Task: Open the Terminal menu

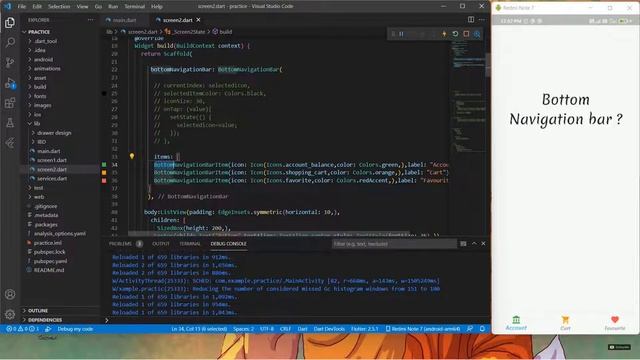Action: [135, 7]
